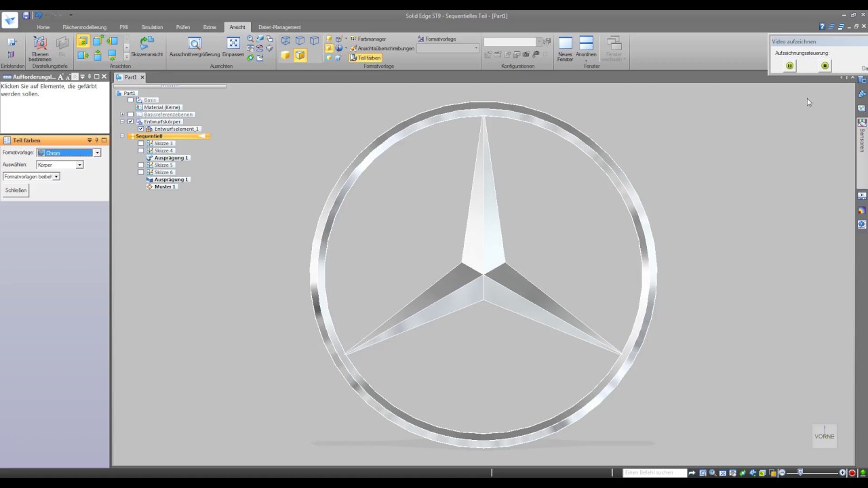
Task: Open the Auswählen dropdown set to Körper
Action: [x=79, y=165]
